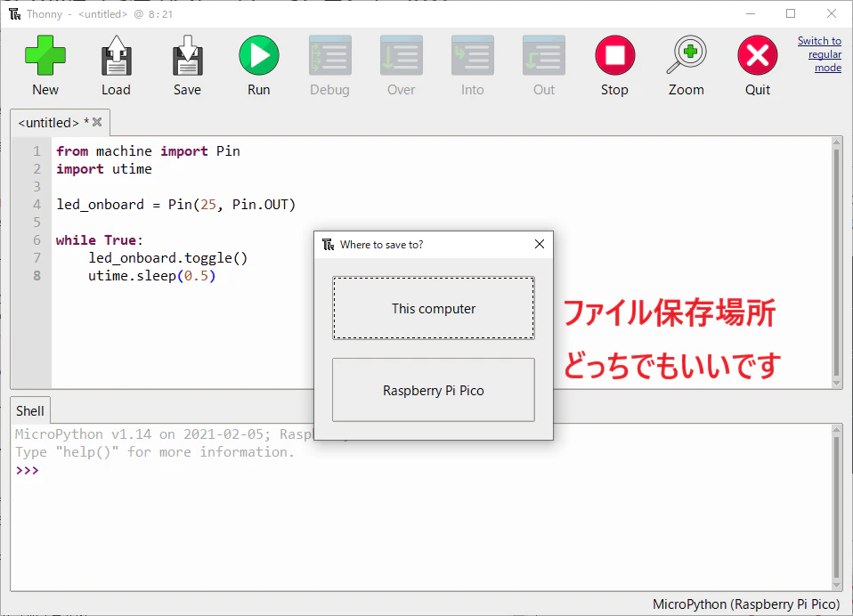Click the 'led_onboard.toggle()' line
Image resolution: width=853 pixels, height=616 pixels.
click(x=168, y=258)
